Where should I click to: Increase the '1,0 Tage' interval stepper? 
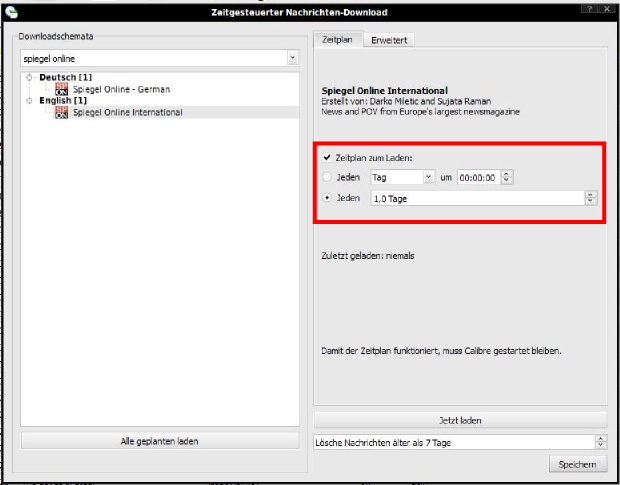pyautogui.click(x=590, y=195)
